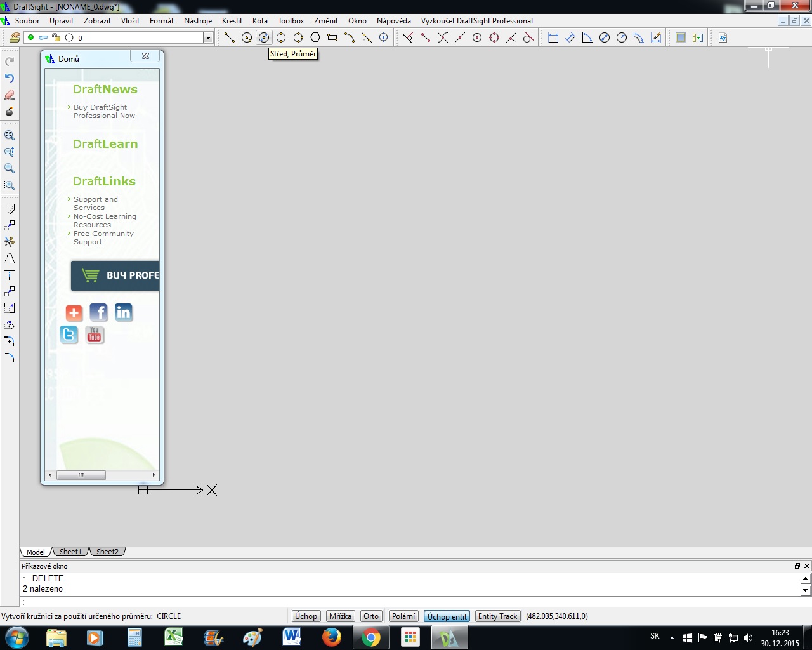The height and width of the screenshot is (650, 812).
Task: Click the Circle Center, Diameter tool
Action: coord(264,37)
